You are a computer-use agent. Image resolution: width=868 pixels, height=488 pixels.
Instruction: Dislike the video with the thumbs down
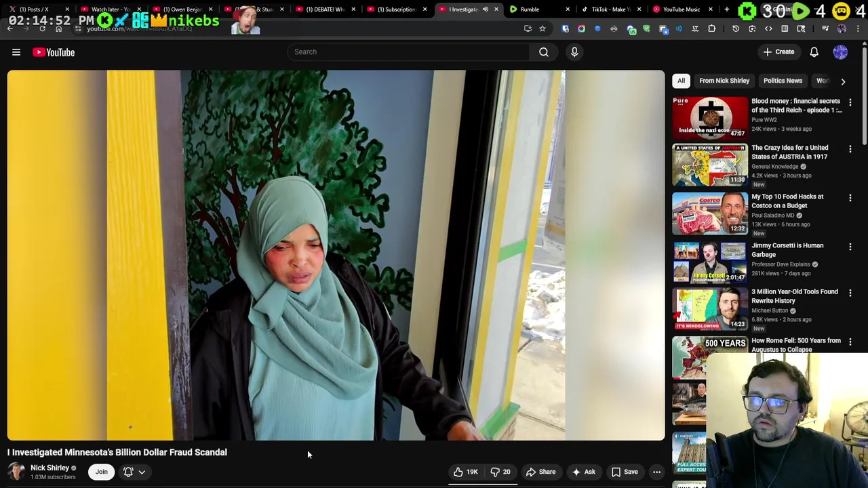(x=500, y=472)
